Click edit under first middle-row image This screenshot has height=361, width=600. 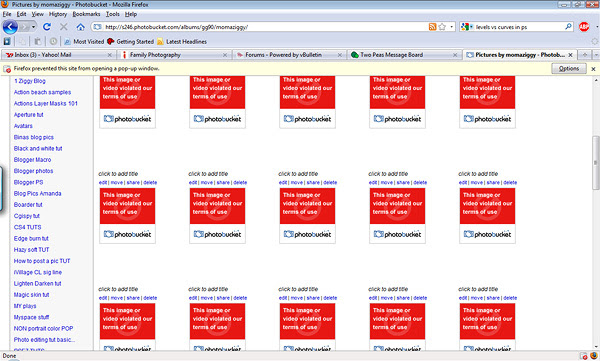[x=103, y=183]
